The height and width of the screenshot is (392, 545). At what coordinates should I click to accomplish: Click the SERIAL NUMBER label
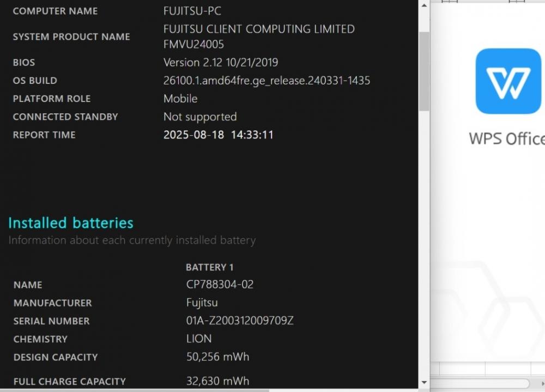[51, 321]
